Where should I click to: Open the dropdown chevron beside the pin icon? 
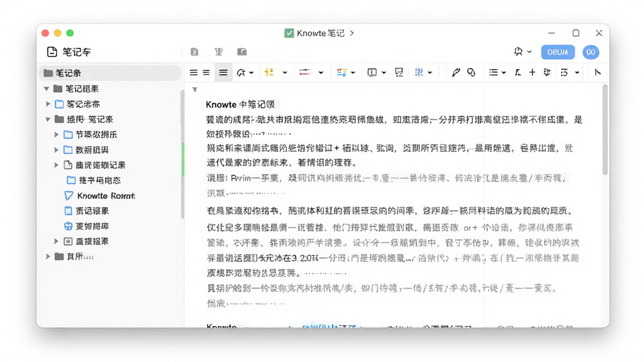530,52
